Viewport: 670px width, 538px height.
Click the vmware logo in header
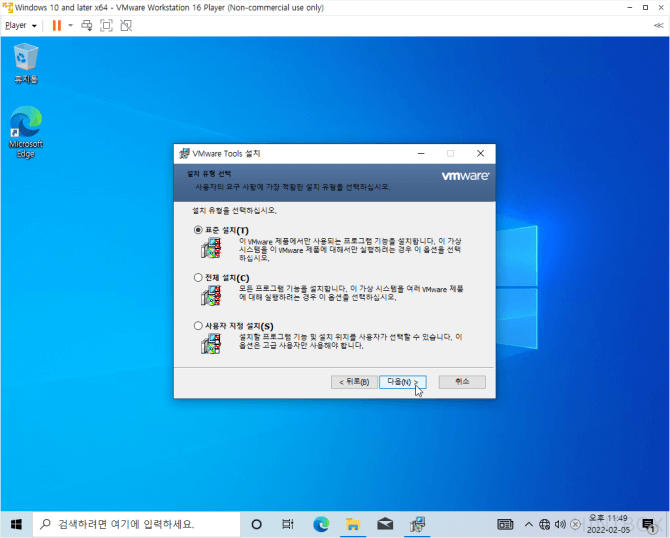(465, 176)
